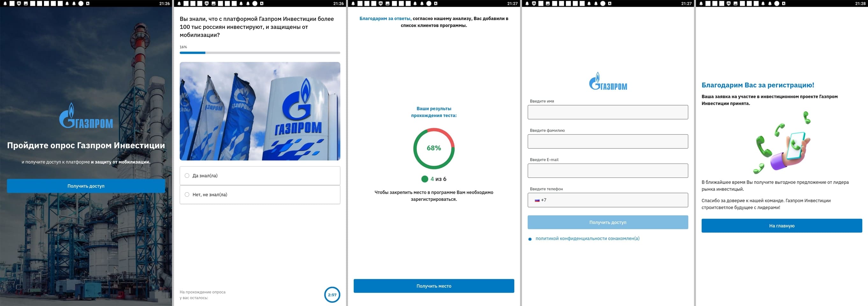Click 'Благодарим за ответы,' blue text
The image size is (868, 306).
tap(385, 18)
